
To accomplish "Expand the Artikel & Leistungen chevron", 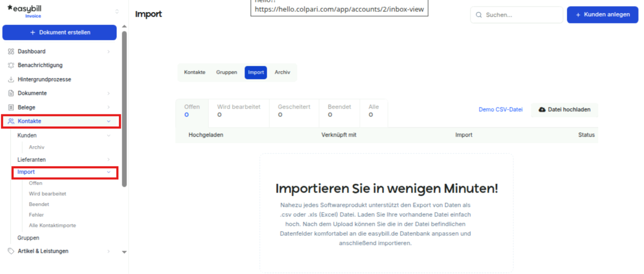I will pos(109,251).
